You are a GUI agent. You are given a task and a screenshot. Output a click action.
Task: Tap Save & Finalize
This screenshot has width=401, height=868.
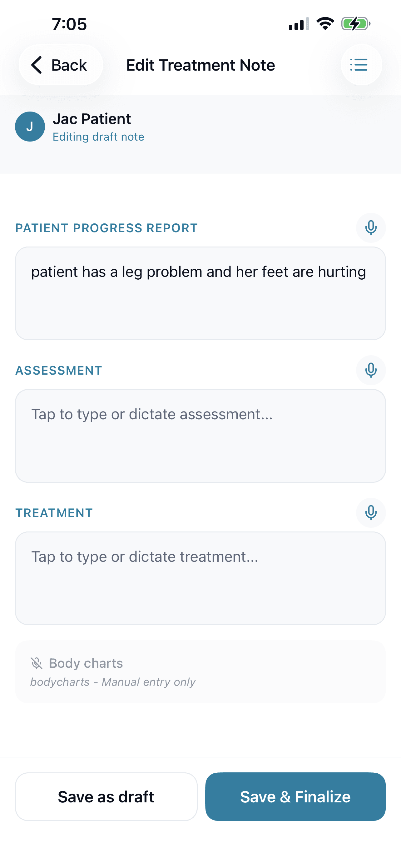tap(295, 796)
